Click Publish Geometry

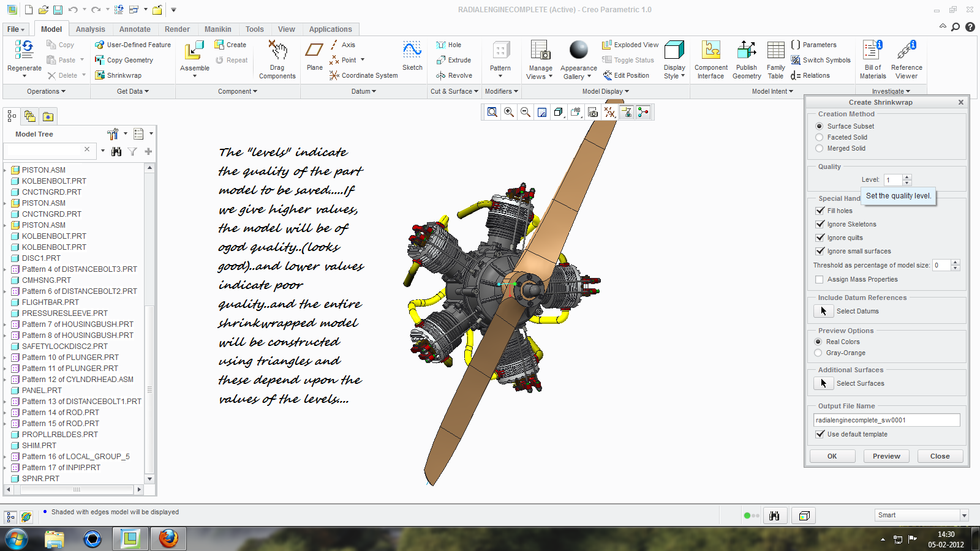(x=747, y=59)
